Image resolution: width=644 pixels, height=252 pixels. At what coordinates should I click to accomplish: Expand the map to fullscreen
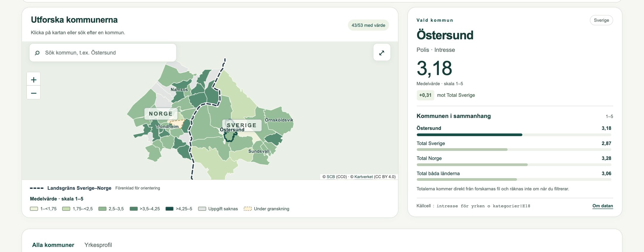tap(382, 53)
